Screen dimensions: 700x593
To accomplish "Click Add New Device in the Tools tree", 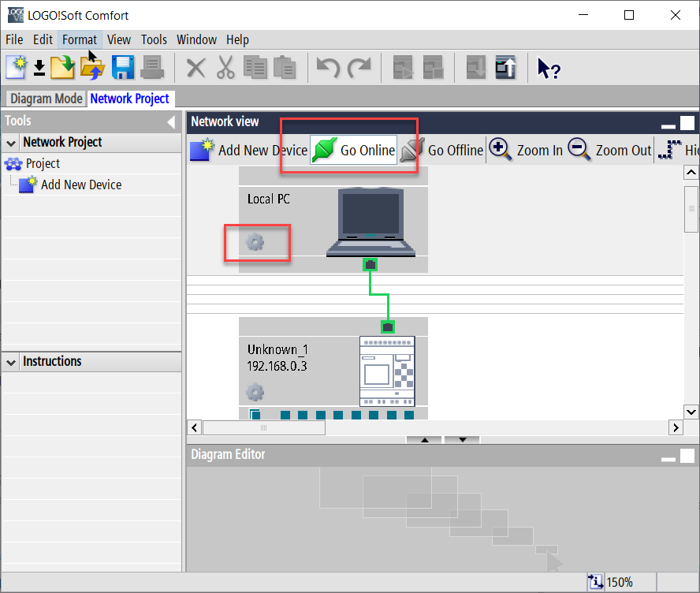I will point(70,185).
